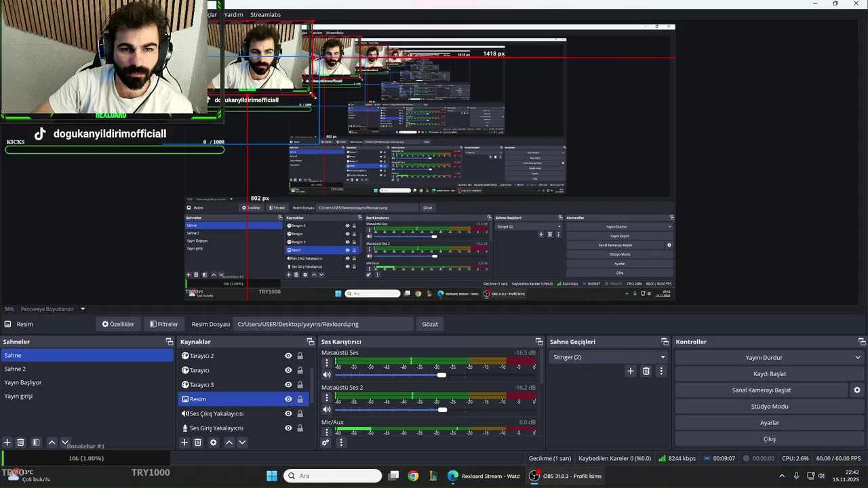Start virtual camera with Sanal Kamerayı Başlat
This screenshot has width=868, height=488.
tap(762, 390)
